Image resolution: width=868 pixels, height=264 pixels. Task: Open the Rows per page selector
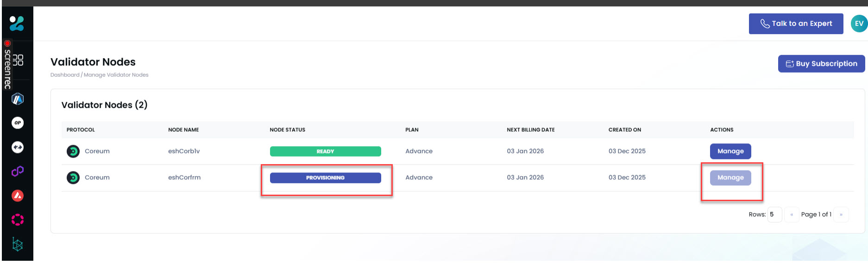click(774, 215)
